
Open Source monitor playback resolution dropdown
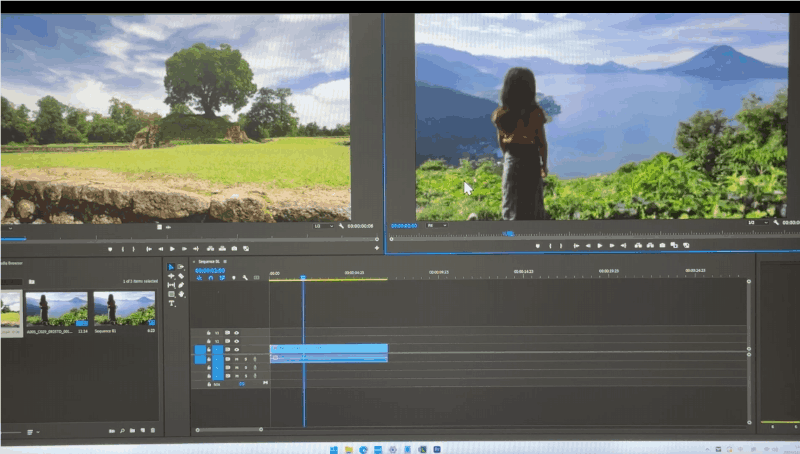pyautogui.click(x=323, y=226)
